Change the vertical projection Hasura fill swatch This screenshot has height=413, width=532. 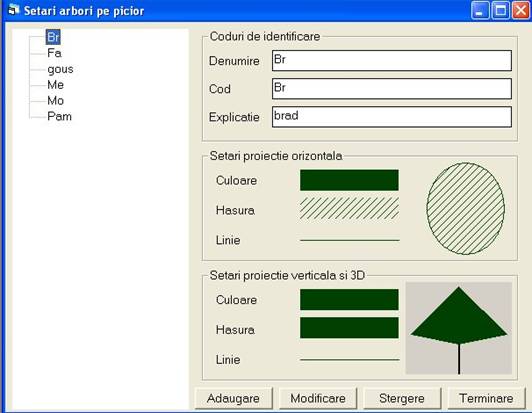click(349, 328)
